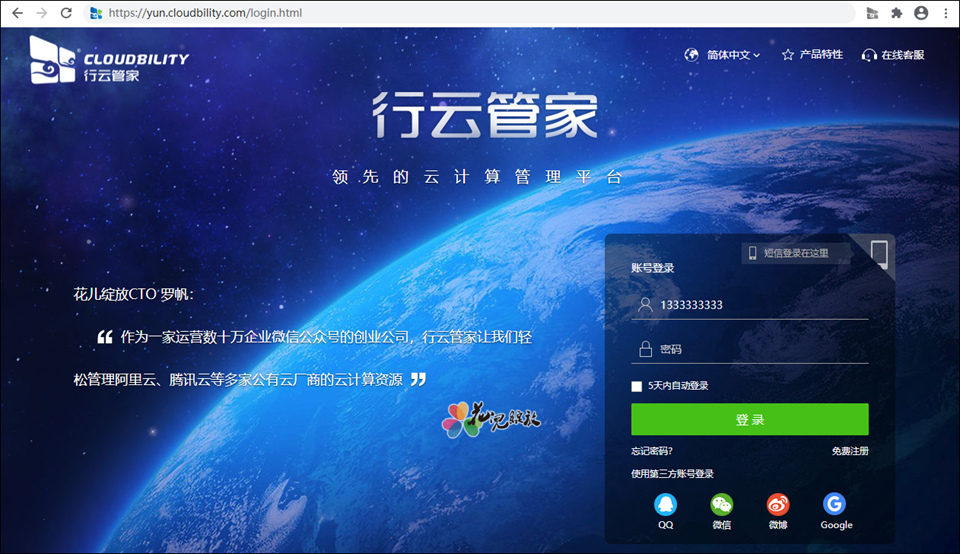Switch to SMS login via phone corner icon
The height and width of the screenshot is (554, 960).
879,254
